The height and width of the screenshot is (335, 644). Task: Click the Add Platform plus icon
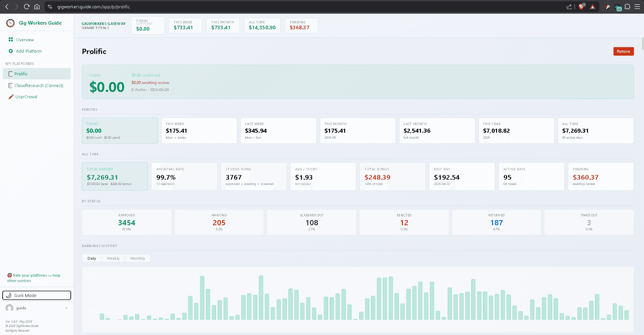tap(11, 51)
